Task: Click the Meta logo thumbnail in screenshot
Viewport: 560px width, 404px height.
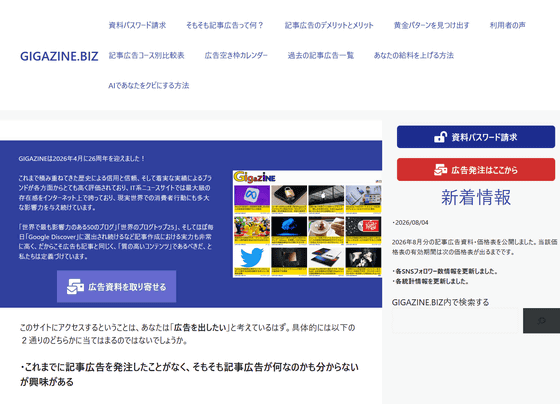Action: (x=252, y=196)
